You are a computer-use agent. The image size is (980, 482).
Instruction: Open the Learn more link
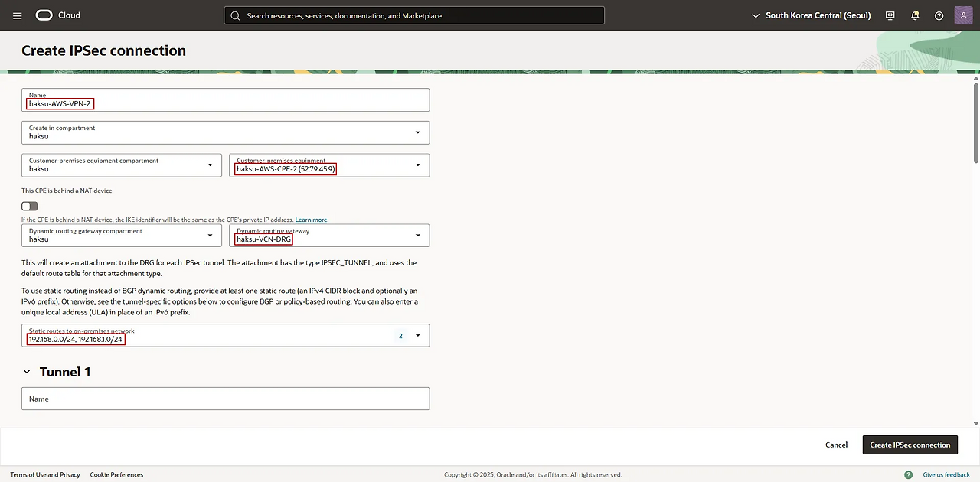[x=311, y=220]
